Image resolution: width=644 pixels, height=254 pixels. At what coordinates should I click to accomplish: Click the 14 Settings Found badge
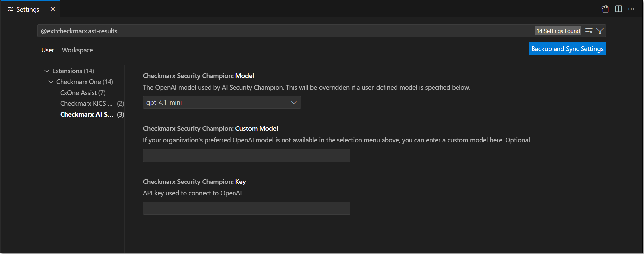[558, 31]
